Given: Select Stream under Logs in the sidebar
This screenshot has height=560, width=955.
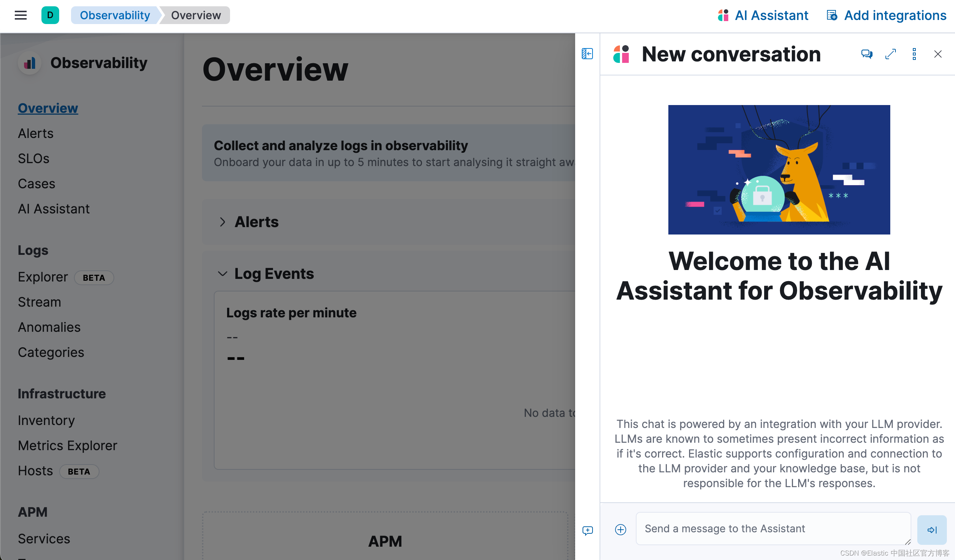Looking at the screenshot, I should tap(39, 302).
